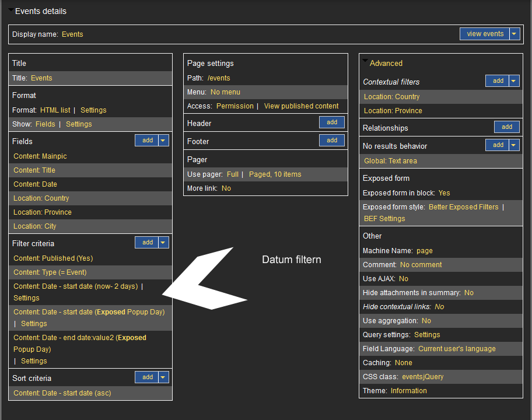Add a new Header item
Viewport: 532px width, 420px height.
click(332, 123)
